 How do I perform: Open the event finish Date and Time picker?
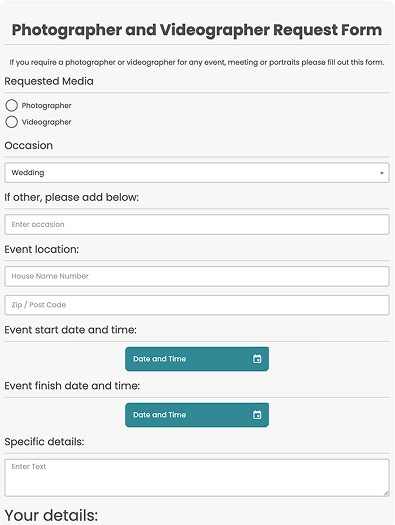click(197, 415)
